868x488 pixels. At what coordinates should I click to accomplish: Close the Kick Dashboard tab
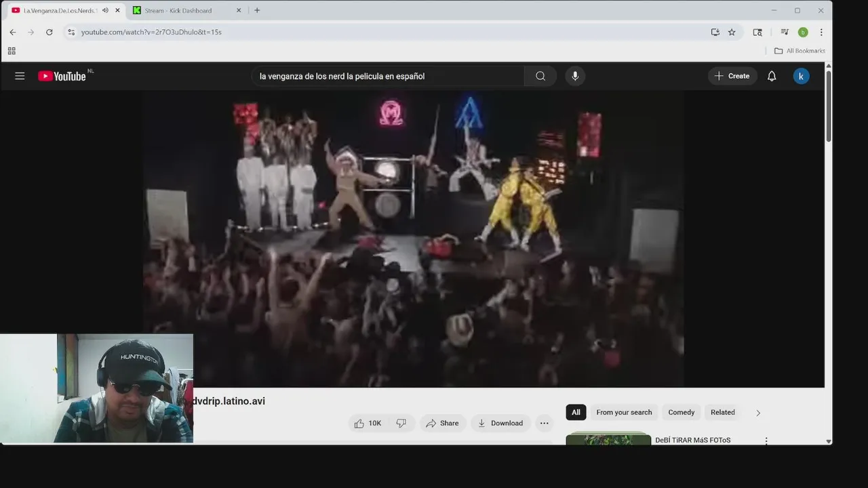pos(239,10)
